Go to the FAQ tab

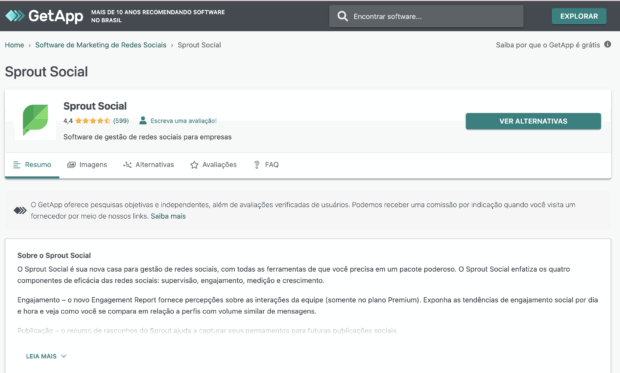point(266,165)
